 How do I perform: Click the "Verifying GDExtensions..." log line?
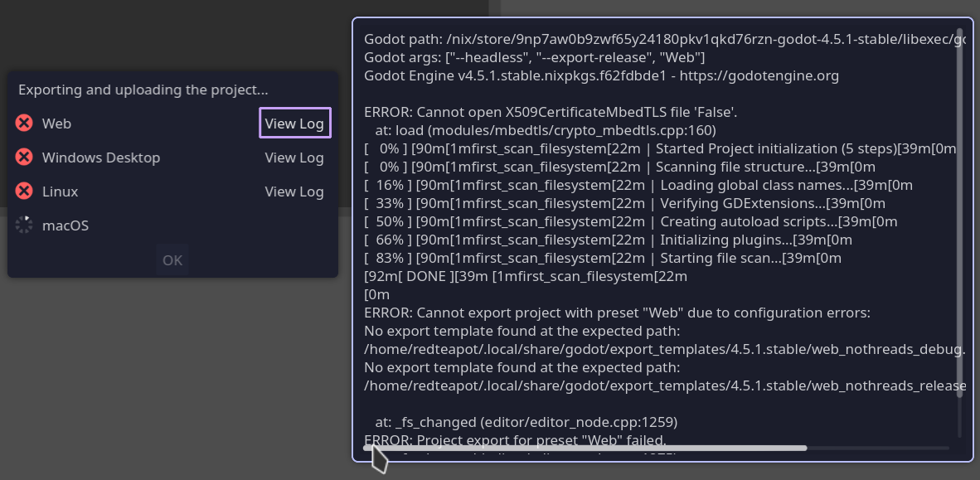[x=624, y=203]
